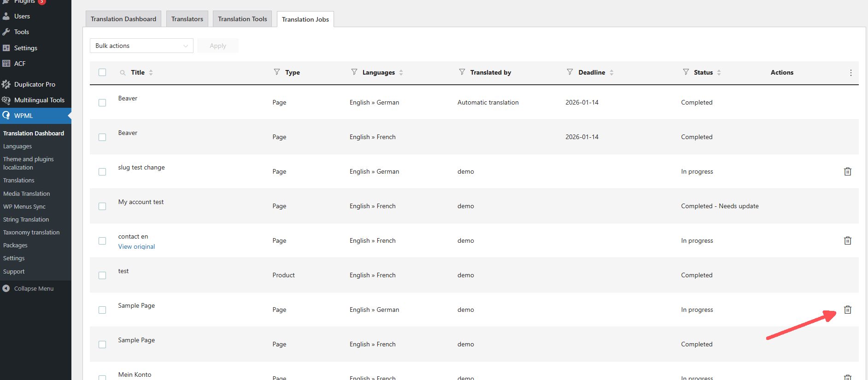Sort jobs by Deadline column arrows
Viewport: 868px width, 380px height.
pos(611,72)
